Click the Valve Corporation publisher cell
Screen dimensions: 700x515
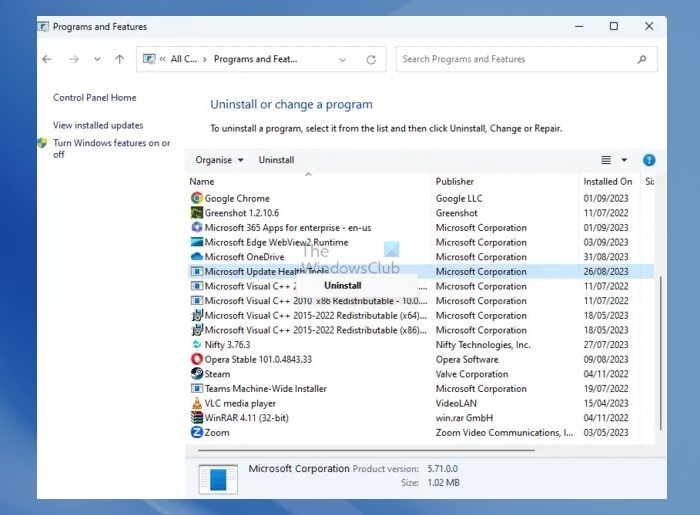click(472, 374)
